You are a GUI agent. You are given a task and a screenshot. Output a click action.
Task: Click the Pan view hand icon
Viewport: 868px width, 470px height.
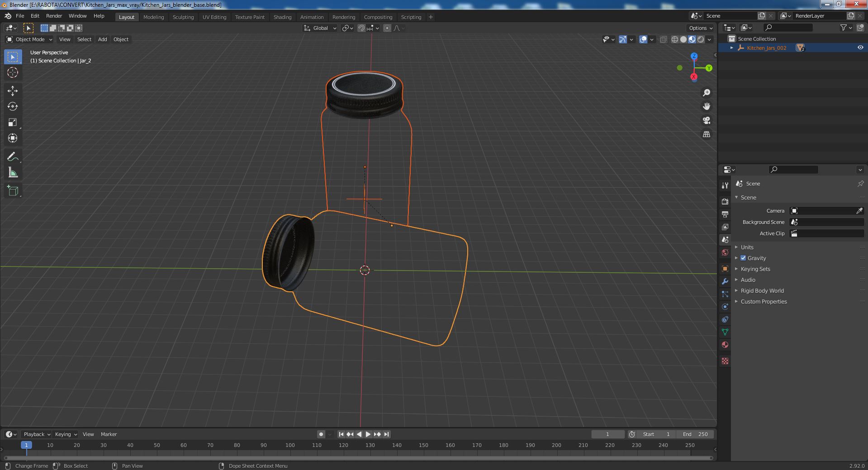(x=706, y=106)
